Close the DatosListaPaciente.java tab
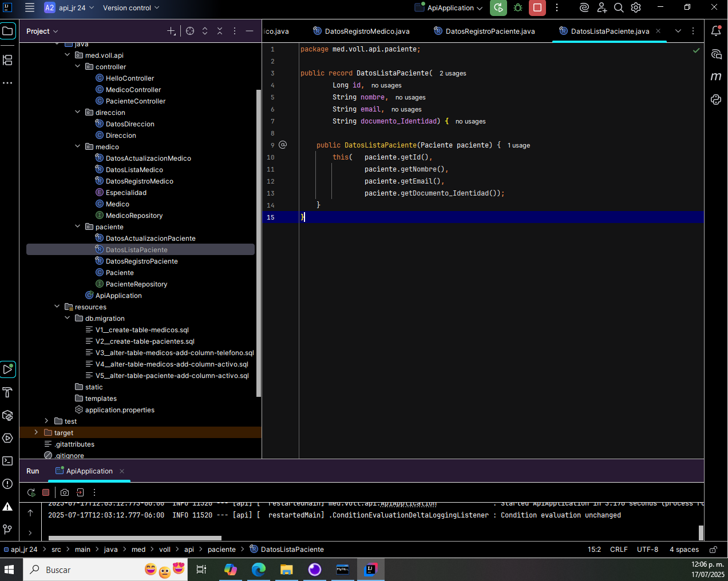728x581 pixels. tap(658, 31)
